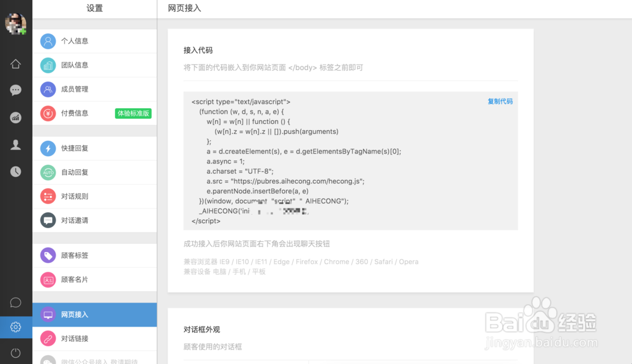Image resolution: width=632 pixels, height=364 pixels.
Task: Click the 顾客名片 card icon
Action: [x=48, y=280]
